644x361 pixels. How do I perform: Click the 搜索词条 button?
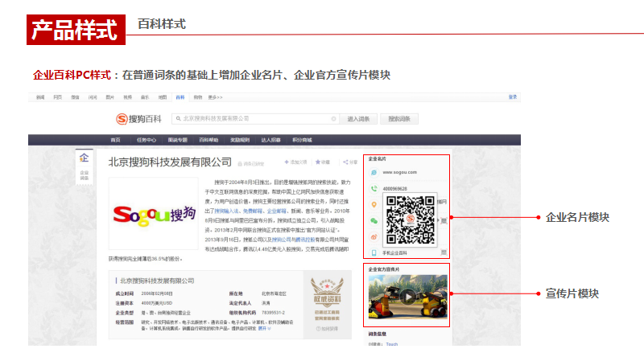point(399,119)
